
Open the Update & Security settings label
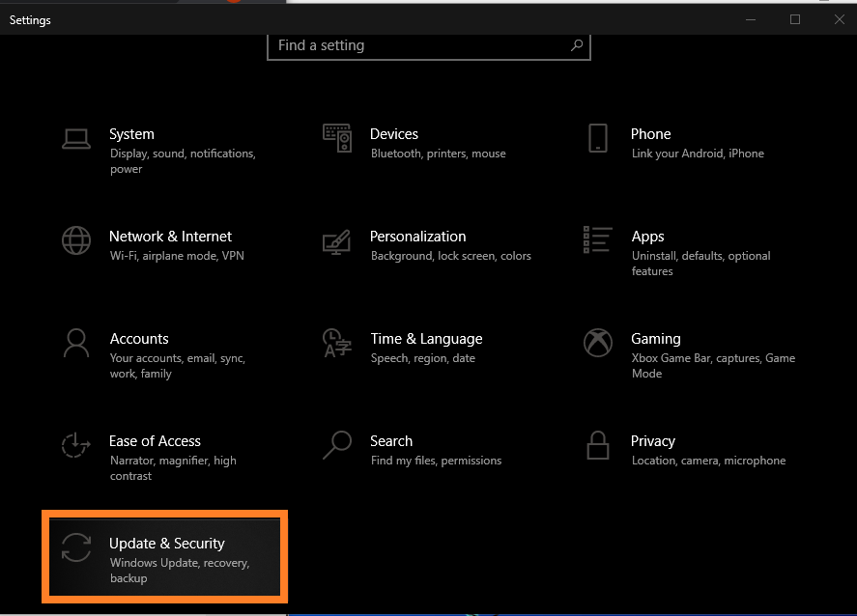(x=166, y=544)
